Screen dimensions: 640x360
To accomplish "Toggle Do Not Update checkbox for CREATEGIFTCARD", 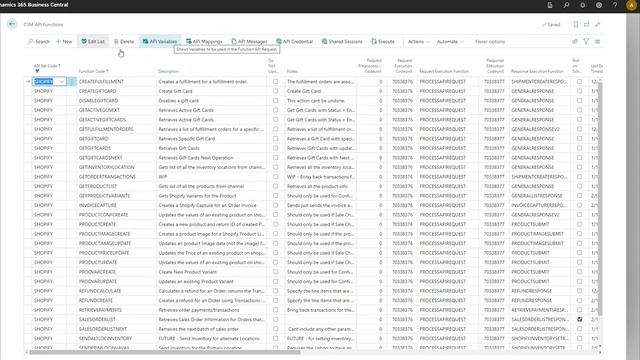I will [276, 91].
